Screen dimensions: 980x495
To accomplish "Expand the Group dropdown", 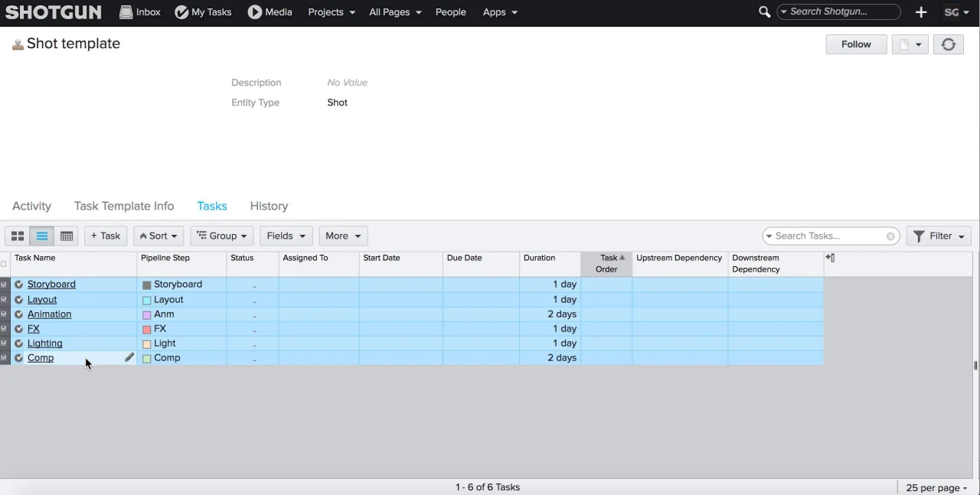I will [x=221, y=236].
